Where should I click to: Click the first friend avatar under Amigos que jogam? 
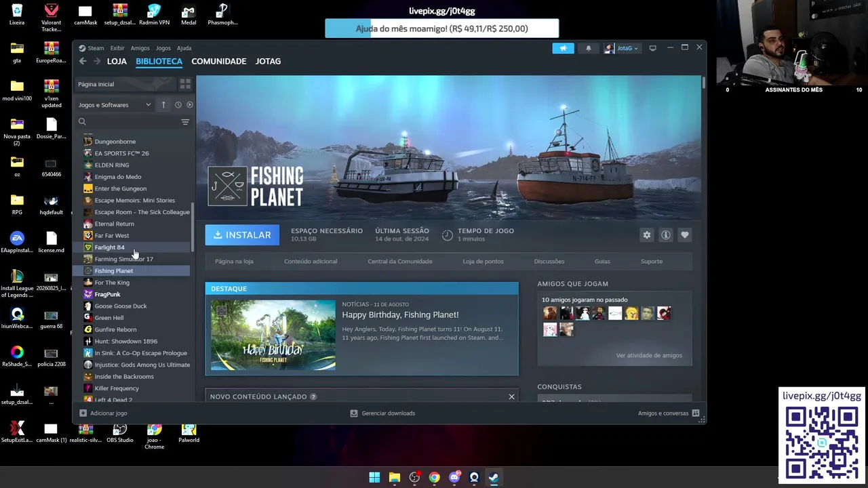point(550,313)
